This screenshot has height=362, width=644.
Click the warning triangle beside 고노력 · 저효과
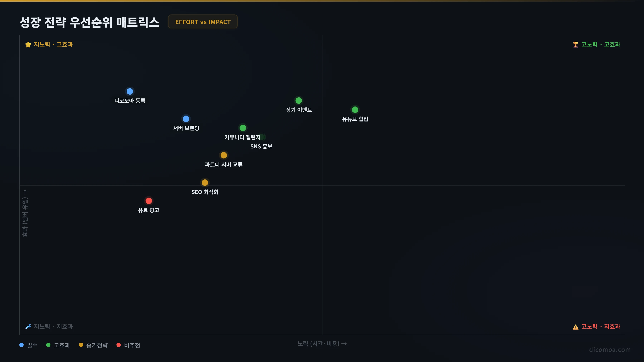click(x=575, y=327)
